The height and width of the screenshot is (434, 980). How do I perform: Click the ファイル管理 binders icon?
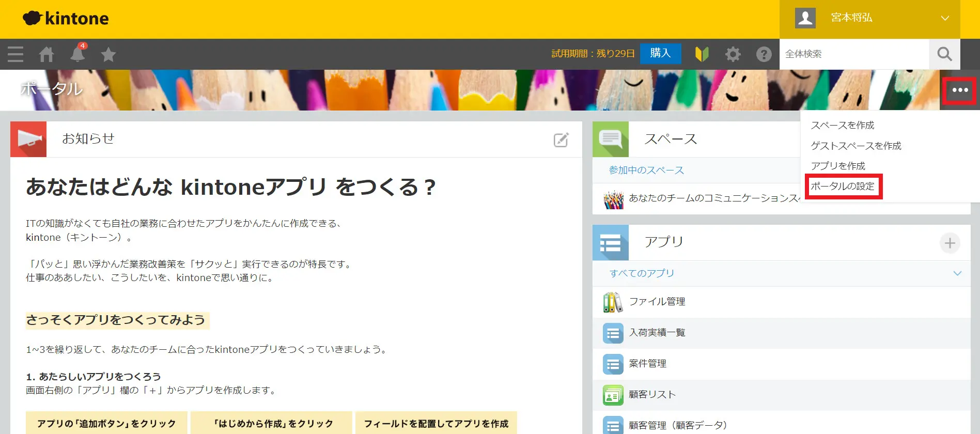[x=613, y=302]
